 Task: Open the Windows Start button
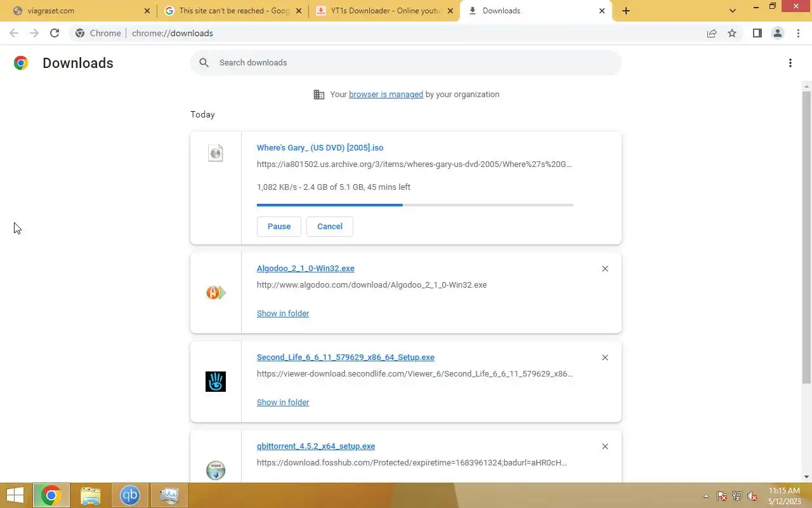point(15,495)
